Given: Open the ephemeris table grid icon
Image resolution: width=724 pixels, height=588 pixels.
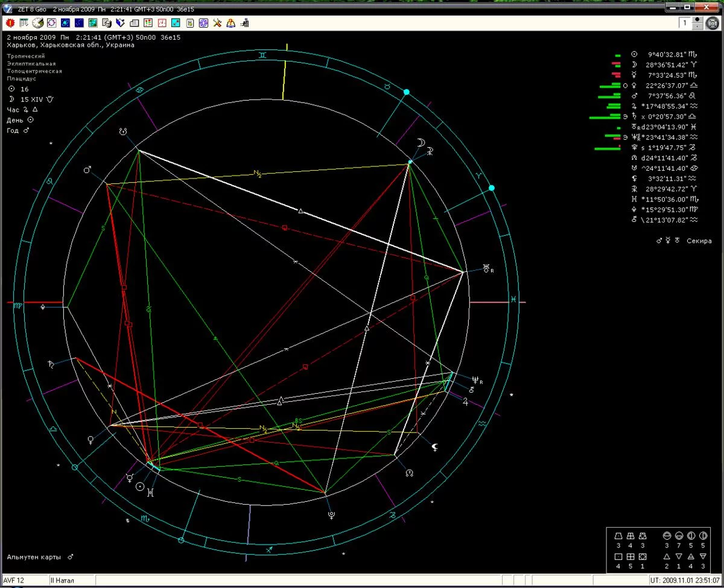Looking at the screenshot, I should (x=24, y=23).
